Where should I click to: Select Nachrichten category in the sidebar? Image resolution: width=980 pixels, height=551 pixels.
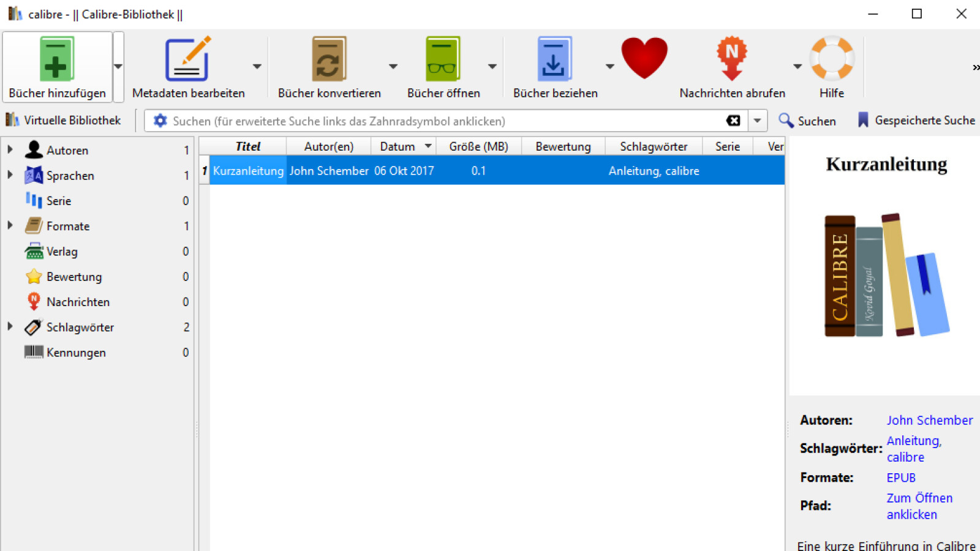click(x=78, y=302)
